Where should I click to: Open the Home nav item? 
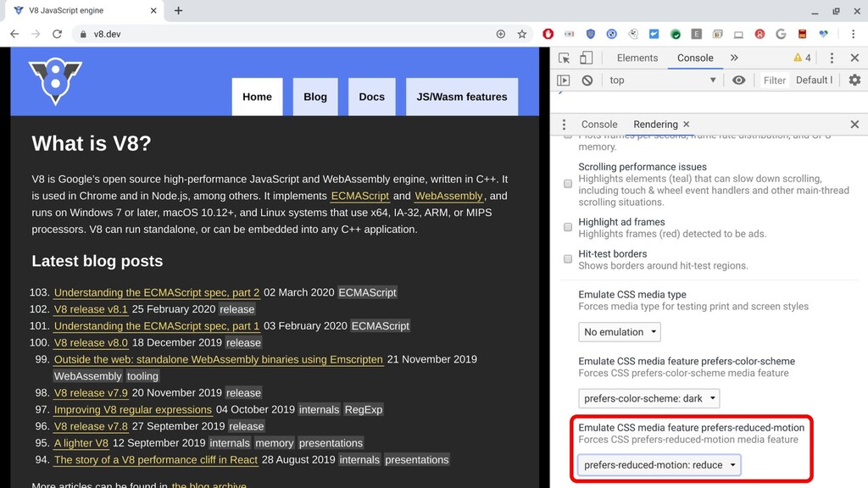pyautogui.click(x=257, y=97)
